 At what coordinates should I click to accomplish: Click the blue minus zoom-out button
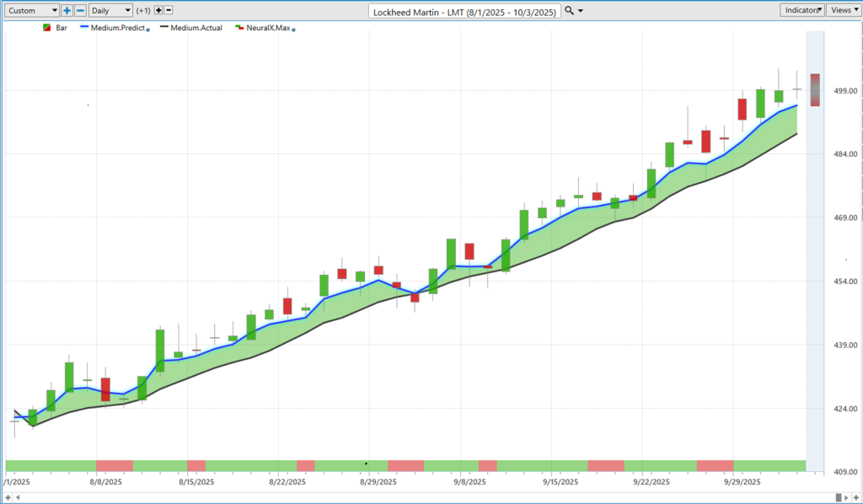(x=80, y=10)
